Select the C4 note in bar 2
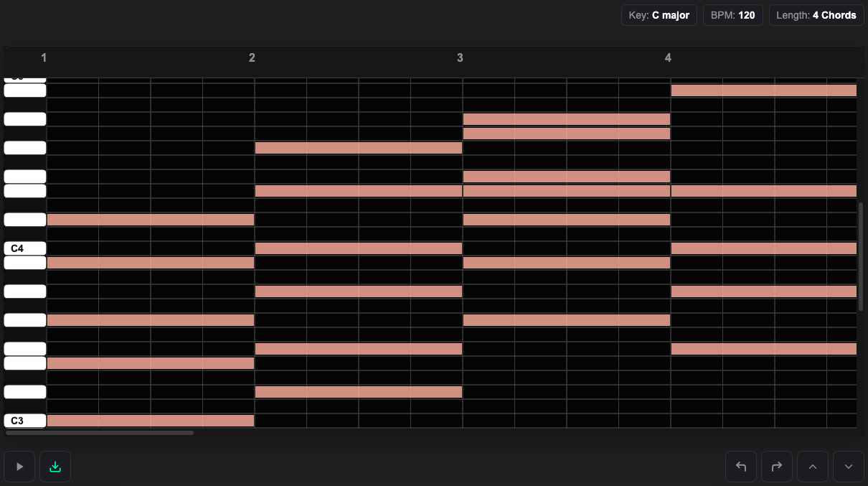868x486 pixels. pyautogui.click(x=359, y=248)
